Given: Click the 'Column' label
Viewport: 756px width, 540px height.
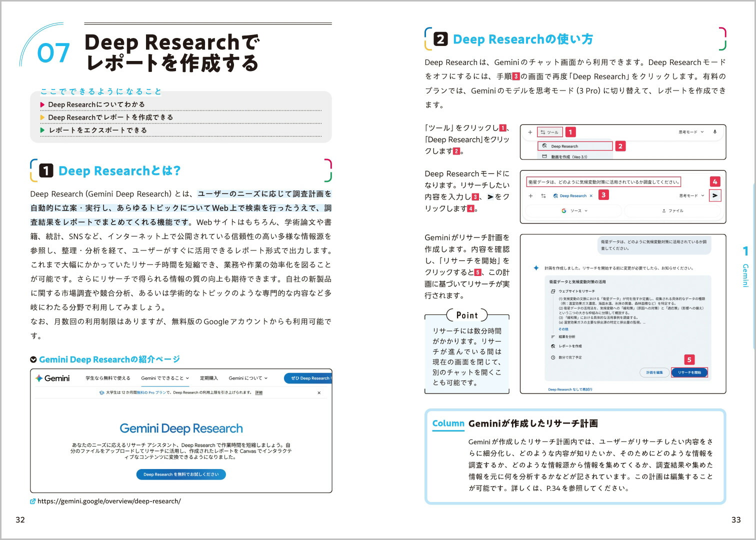Looking at the screenshot, I should [448, 423].
